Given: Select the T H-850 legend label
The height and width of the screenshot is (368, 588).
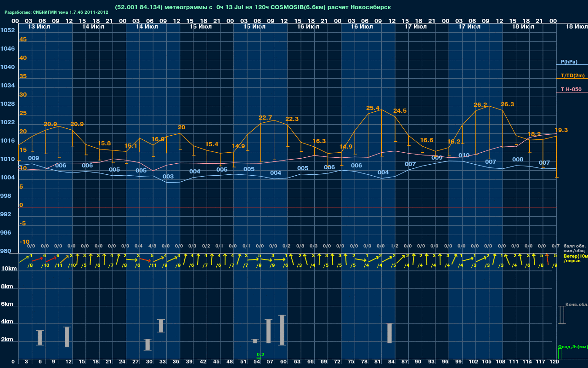Looking at the screenshot, I should tap(571, 89).
